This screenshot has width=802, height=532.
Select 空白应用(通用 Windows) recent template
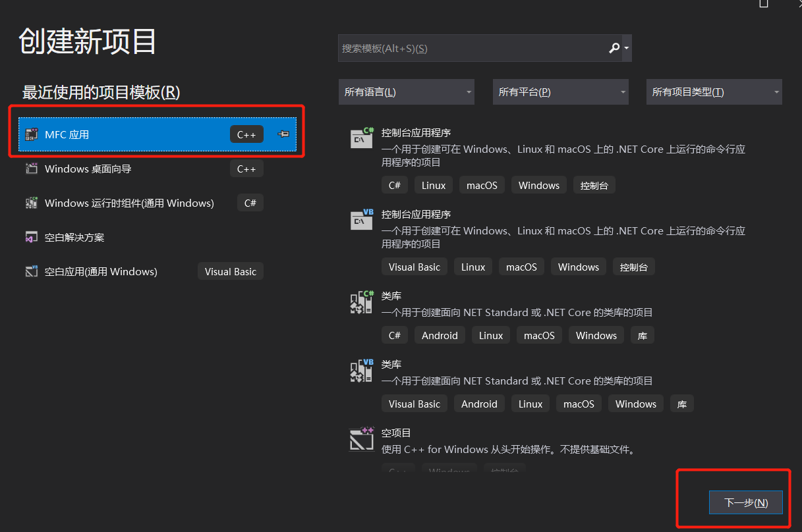[x=158, y=271]
